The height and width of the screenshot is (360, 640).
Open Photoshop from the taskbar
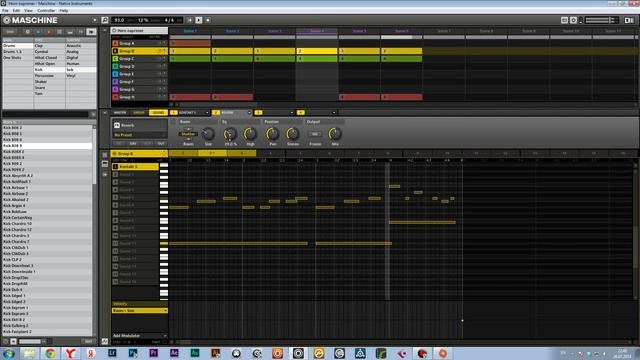[x=133, y=353]
